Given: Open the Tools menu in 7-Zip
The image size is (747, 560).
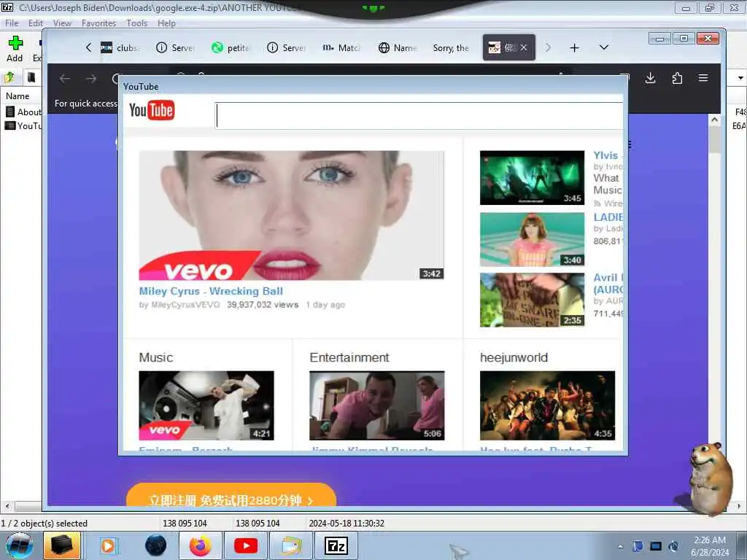Looking at the screenshot, I should 136,23.
